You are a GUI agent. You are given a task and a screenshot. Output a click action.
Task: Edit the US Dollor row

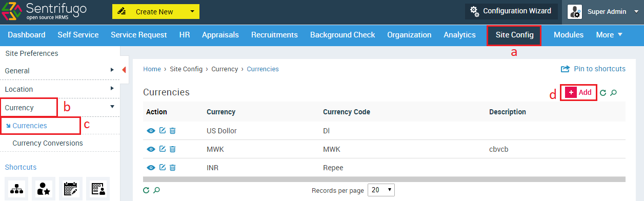click(163, 131)
